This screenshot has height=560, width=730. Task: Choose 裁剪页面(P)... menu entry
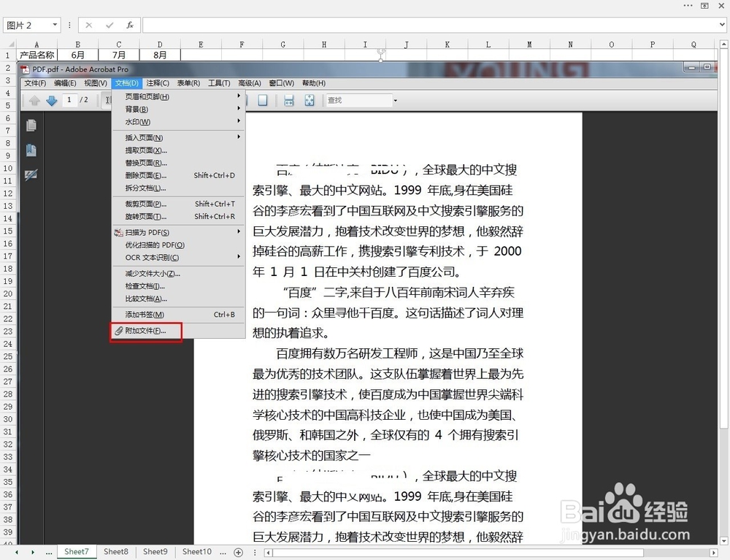tap(179, 204)
